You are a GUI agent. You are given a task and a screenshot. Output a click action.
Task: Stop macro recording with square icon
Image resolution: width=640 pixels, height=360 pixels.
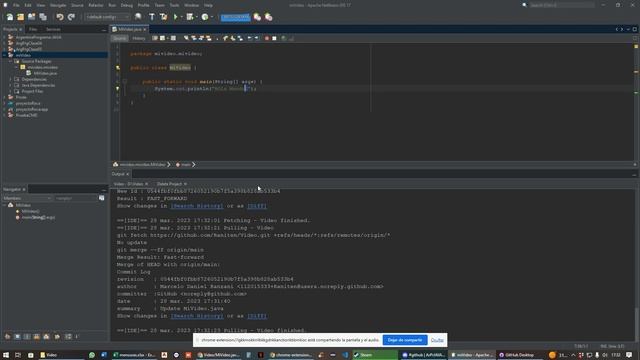274,38
